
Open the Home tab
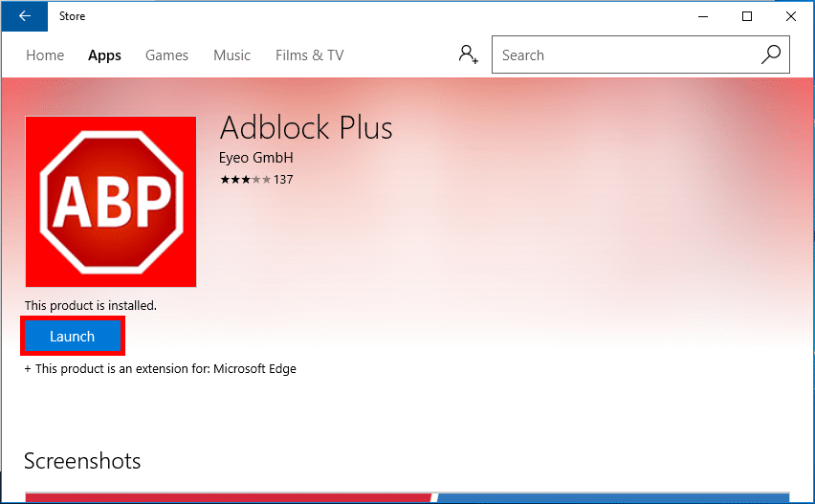[x=45, y=55]
